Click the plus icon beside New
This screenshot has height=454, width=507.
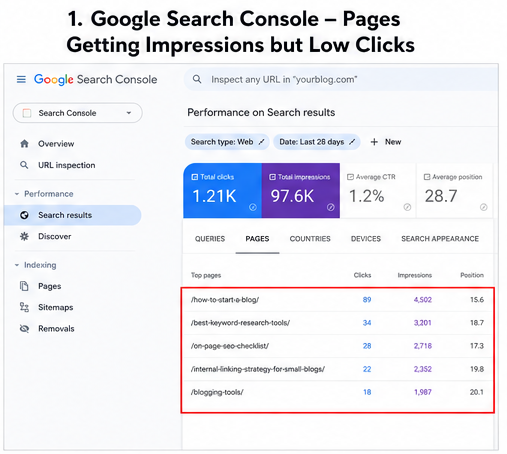(374, 142)
